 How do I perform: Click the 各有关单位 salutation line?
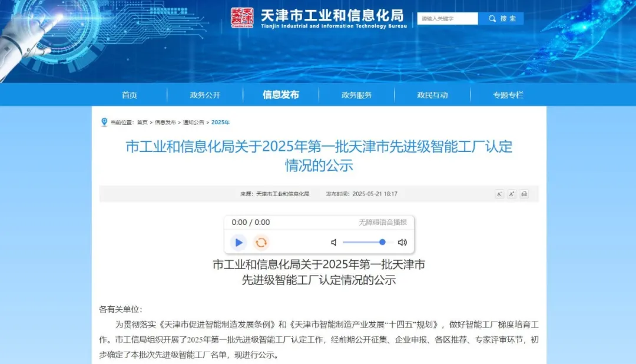click(x=121, y=309)
